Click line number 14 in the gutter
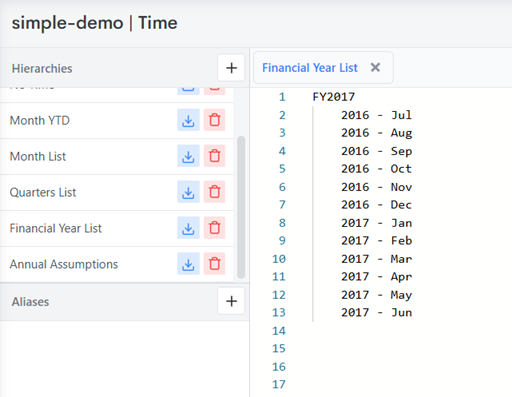The image size is (512, 397). coord(279,331)
